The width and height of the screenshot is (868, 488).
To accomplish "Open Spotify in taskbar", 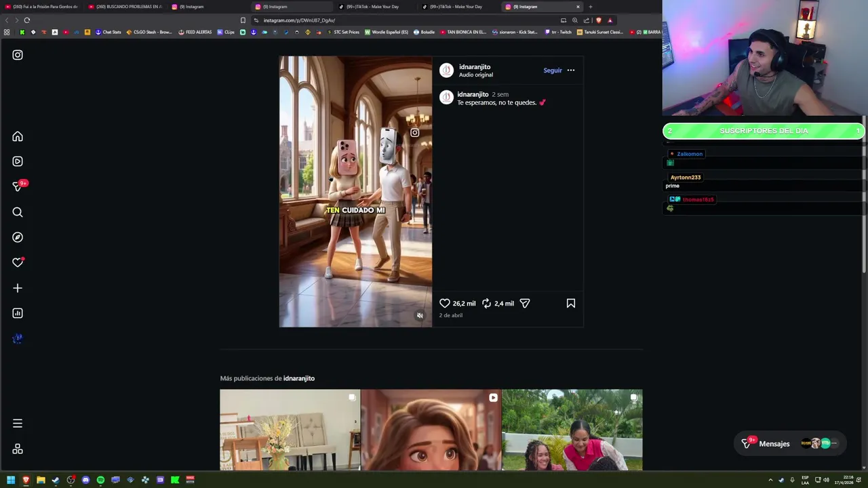I will click(x=100, y=480).
